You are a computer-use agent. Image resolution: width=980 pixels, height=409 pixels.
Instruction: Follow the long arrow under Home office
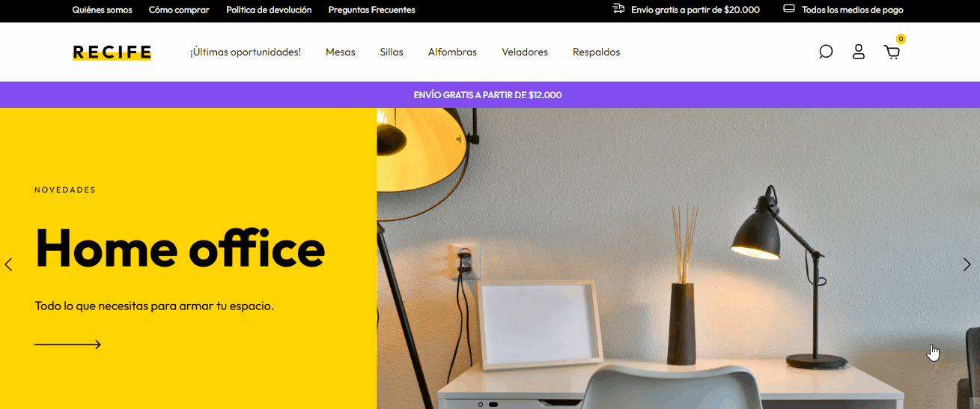(67, 345)
